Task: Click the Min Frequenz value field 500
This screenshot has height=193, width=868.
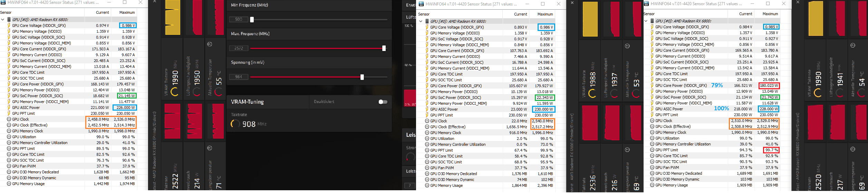Action: tap(239, 20)
